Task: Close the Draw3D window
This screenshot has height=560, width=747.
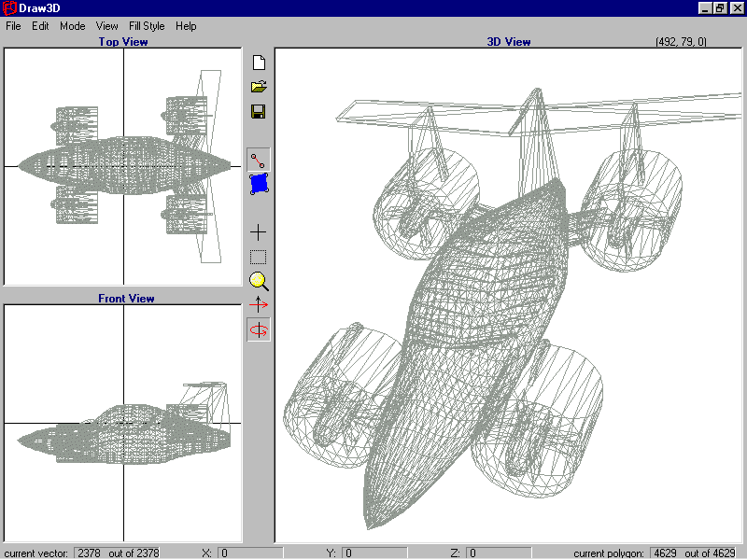Action: 738,8
